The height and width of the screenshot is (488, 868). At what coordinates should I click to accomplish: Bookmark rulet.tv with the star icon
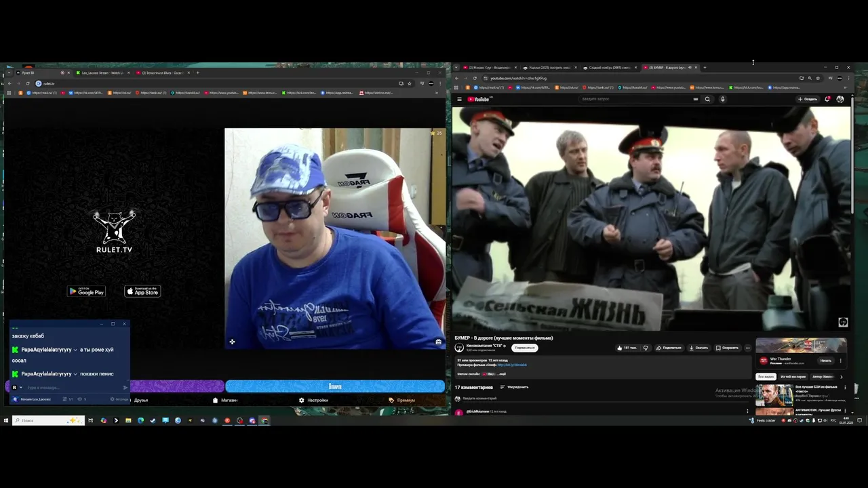(x=410, y=83)
